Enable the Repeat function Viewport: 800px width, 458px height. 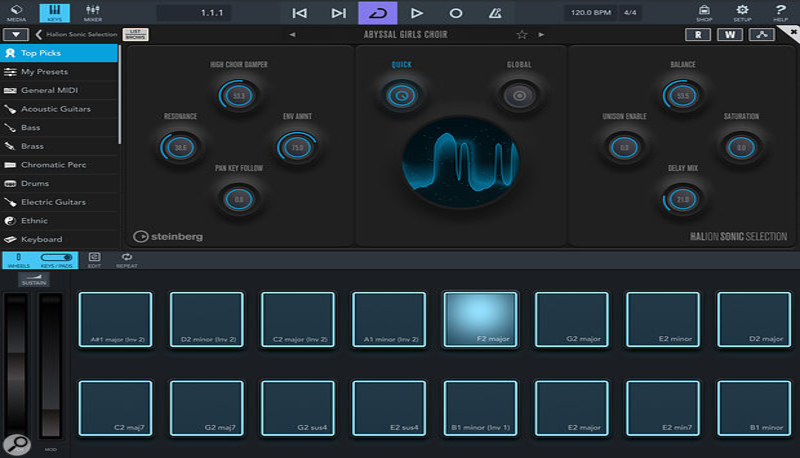pyautogui.click(x=127, y=260)
